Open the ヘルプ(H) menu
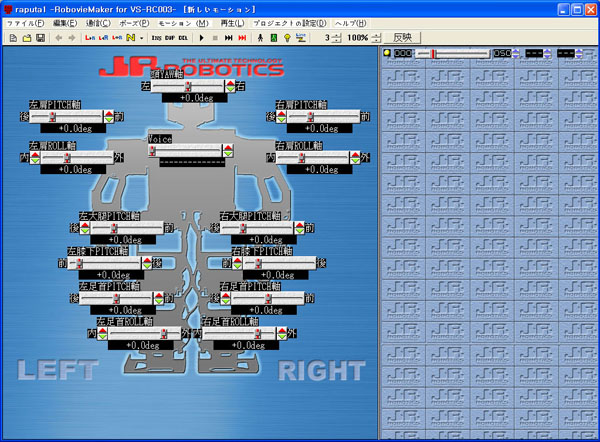The height and width of the screenshot is (442, 600). pyautogui.click(x=350, y=22)
